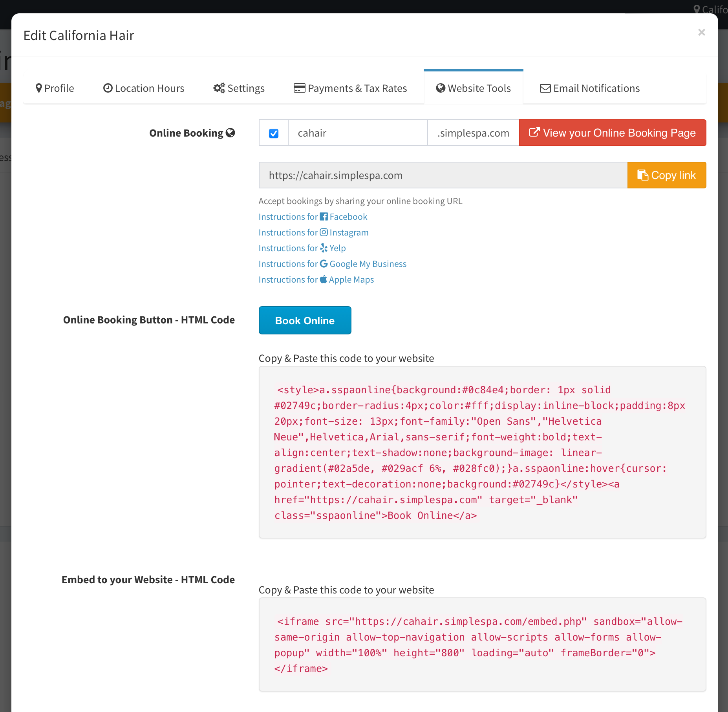Viewport: 728px width, 712px height.
Task: Open the Payments & Tax Rates tab
Action: pos(350,88)
